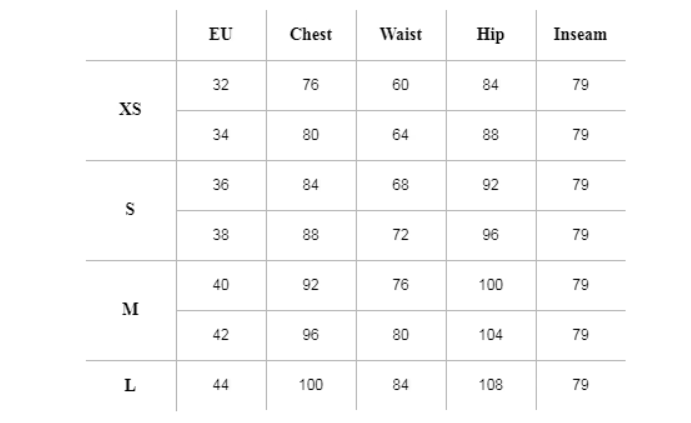Click the Chest column header
The width and height of the screenshot is (691, 423).
coord(310,35)
